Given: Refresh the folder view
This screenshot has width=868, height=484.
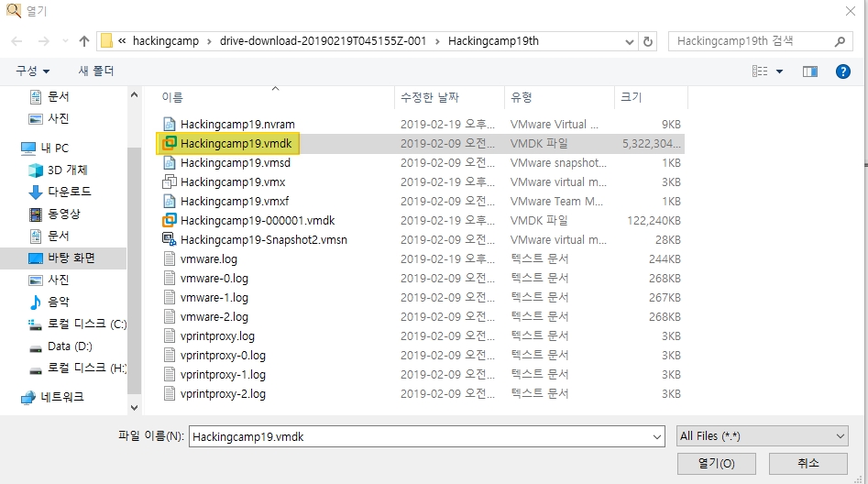Looking at the screenshot, I should [648, 41].
